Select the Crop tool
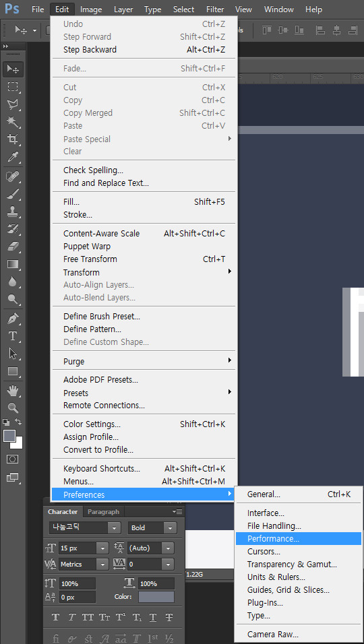 pyautogui.click(x=13, y=139)
